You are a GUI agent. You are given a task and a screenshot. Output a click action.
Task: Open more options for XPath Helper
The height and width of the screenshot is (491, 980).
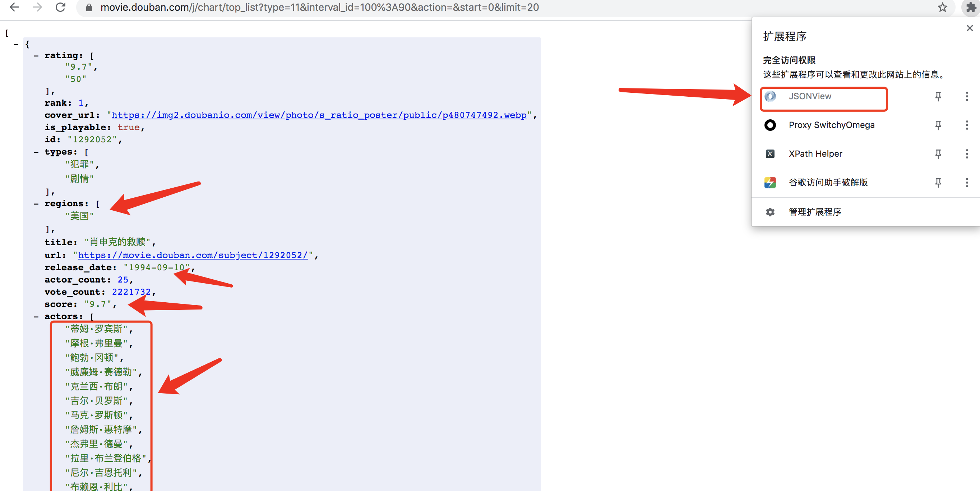(967, 154)
